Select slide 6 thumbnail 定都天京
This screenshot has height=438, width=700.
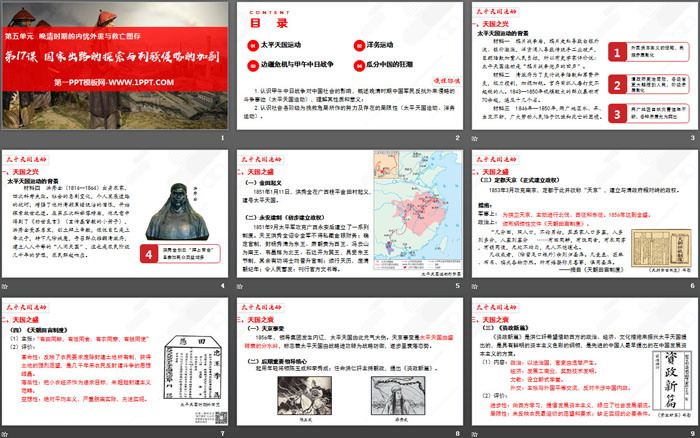585,213
